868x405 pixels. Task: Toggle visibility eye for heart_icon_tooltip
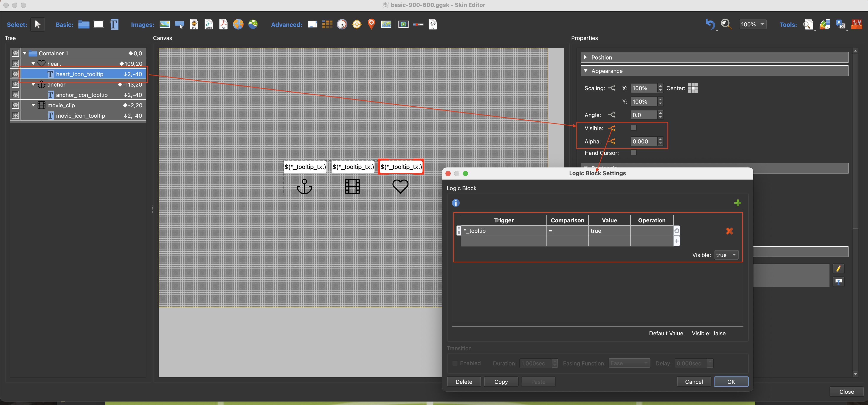[16, 74]
